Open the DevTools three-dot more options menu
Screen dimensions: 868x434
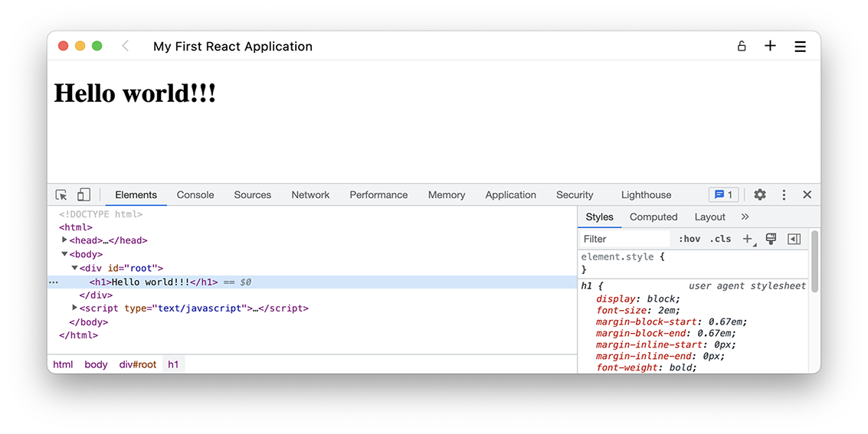pos(784,195)
